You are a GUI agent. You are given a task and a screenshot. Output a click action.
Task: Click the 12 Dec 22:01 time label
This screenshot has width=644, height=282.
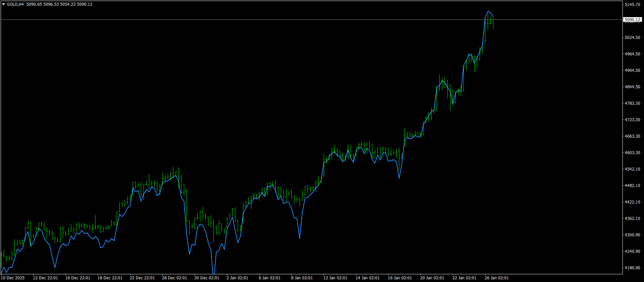point(45,278)
